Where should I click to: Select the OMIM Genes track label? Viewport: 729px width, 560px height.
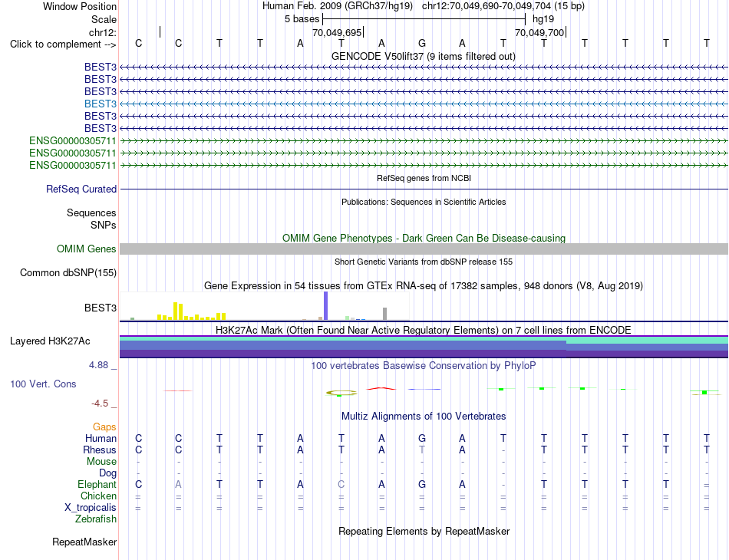tap(87, 249)
